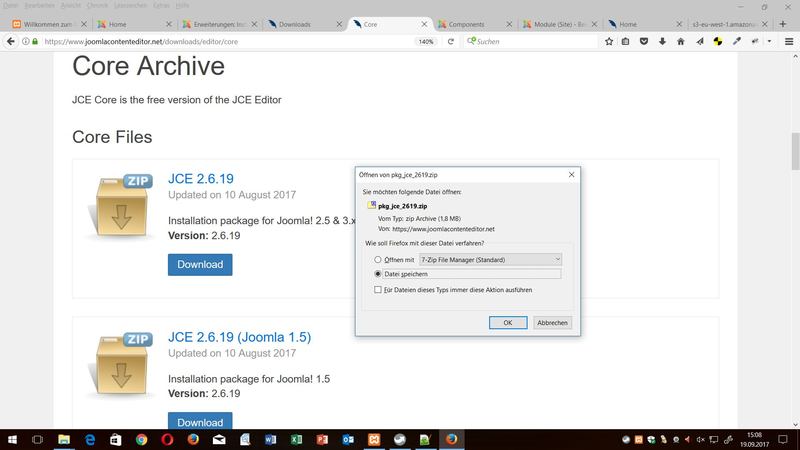This screenshot has width=800, height=450.
Task: Open XAMPP from the taskbar
Action: 374,439
